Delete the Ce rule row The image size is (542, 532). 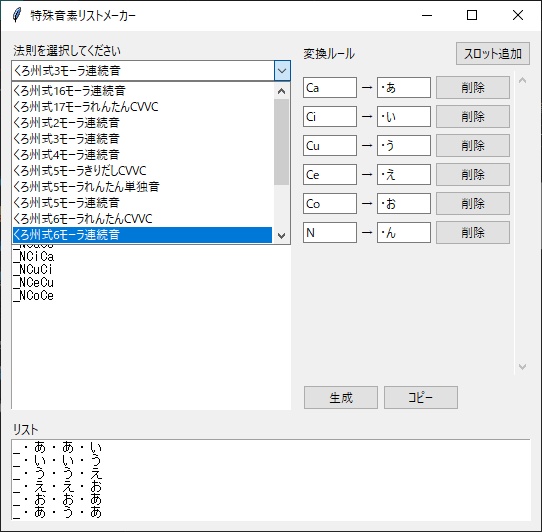click(x=473, y=175)
